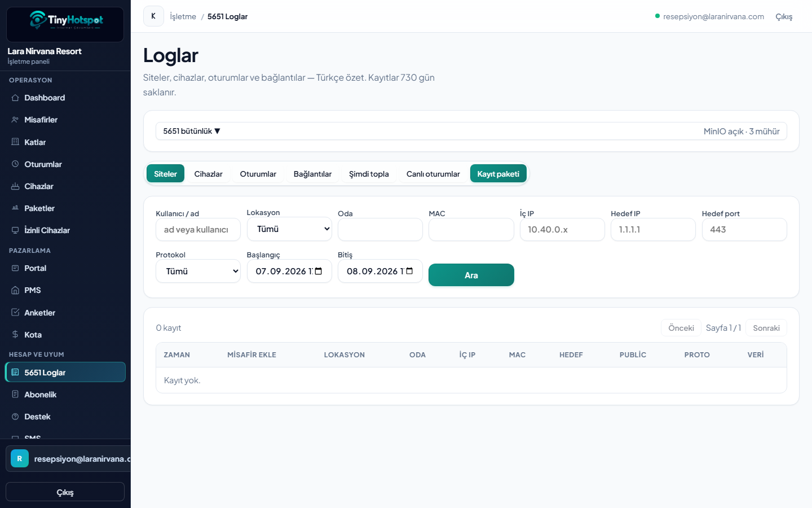Switch to the Cihazlar tab
This screenshot has width=812, height=508.
coord(209,174)
